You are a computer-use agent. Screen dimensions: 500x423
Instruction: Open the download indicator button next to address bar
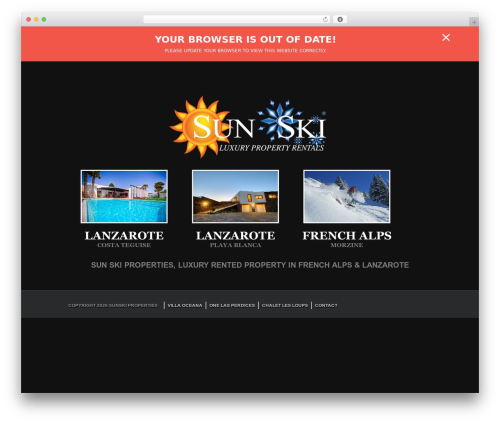340,19
